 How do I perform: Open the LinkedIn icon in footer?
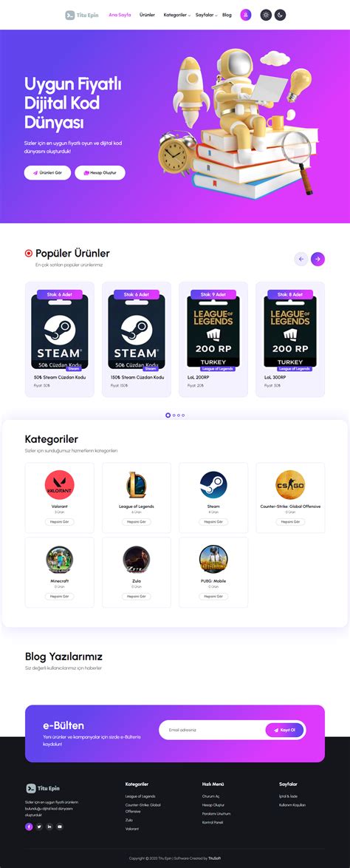[49, 827]
